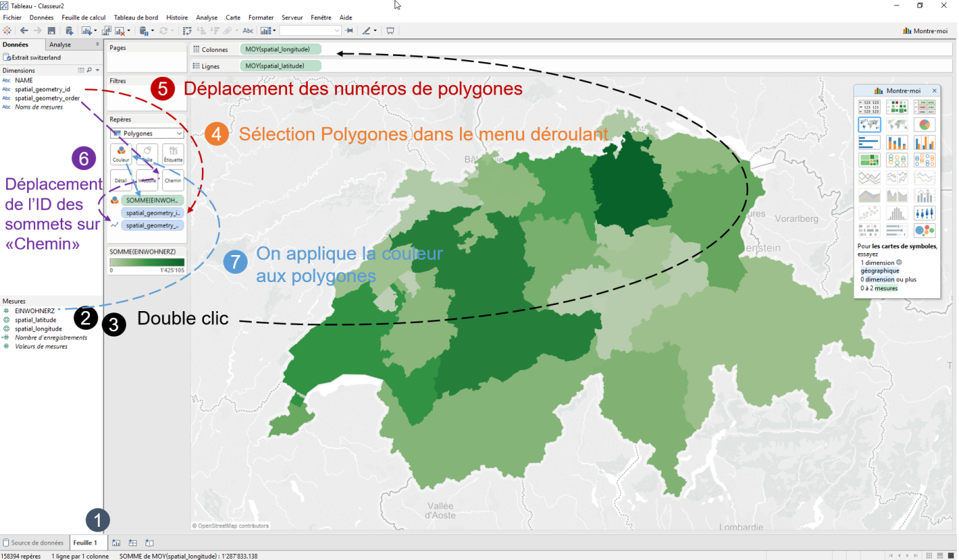Click the swap rows and columns icon
The height and width of the screenshot is (560, 959).
187,30
